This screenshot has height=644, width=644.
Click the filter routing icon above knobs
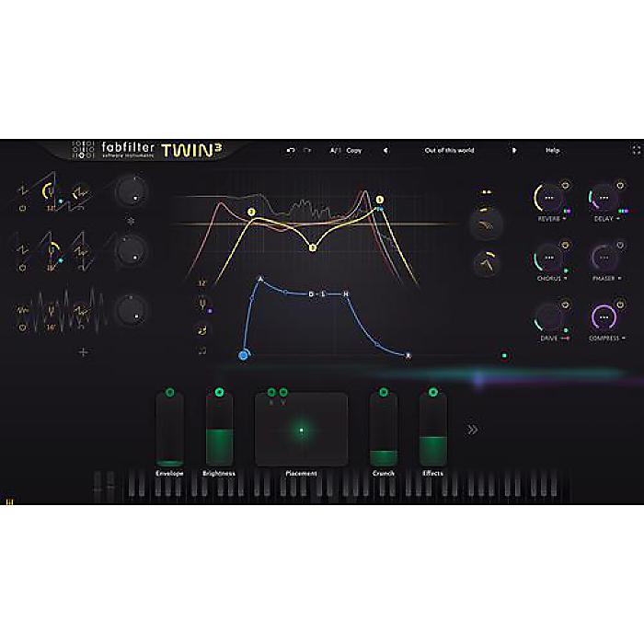pos(487,191)
